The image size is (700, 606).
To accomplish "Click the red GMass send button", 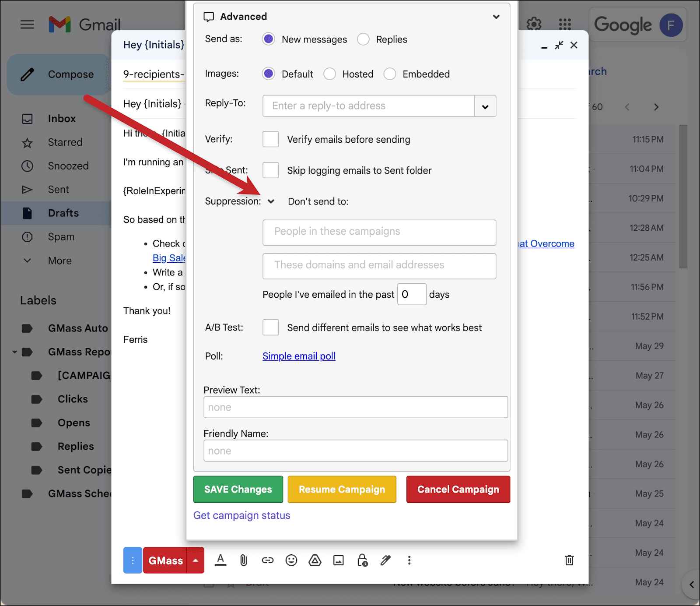I will tap(165, 560).
